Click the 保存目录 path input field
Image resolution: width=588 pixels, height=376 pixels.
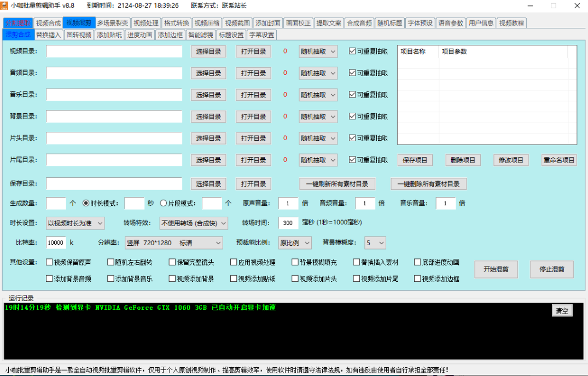coord(114,183)
